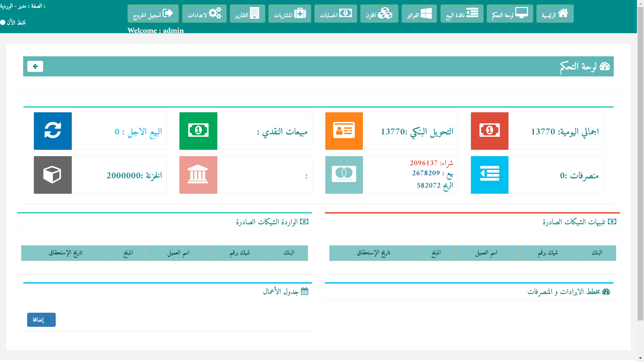
Task: Open the نافذة البيع sales window
Action: coord(462,14)
